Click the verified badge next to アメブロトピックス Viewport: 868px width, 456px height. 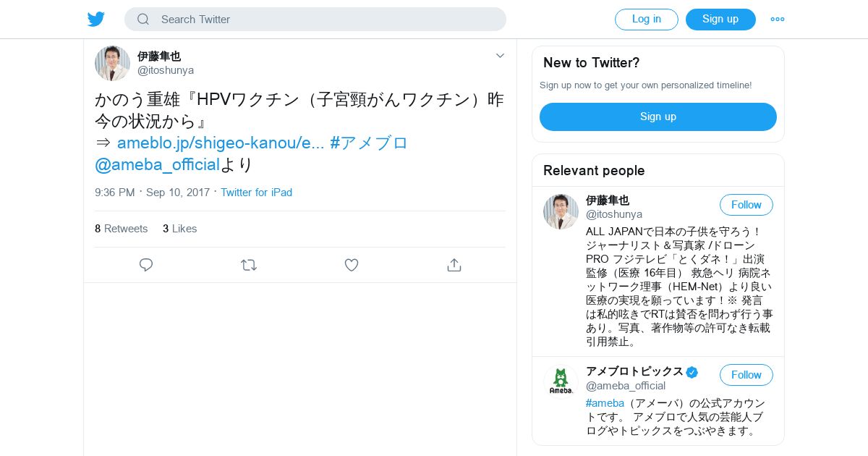tap(692, 372)
